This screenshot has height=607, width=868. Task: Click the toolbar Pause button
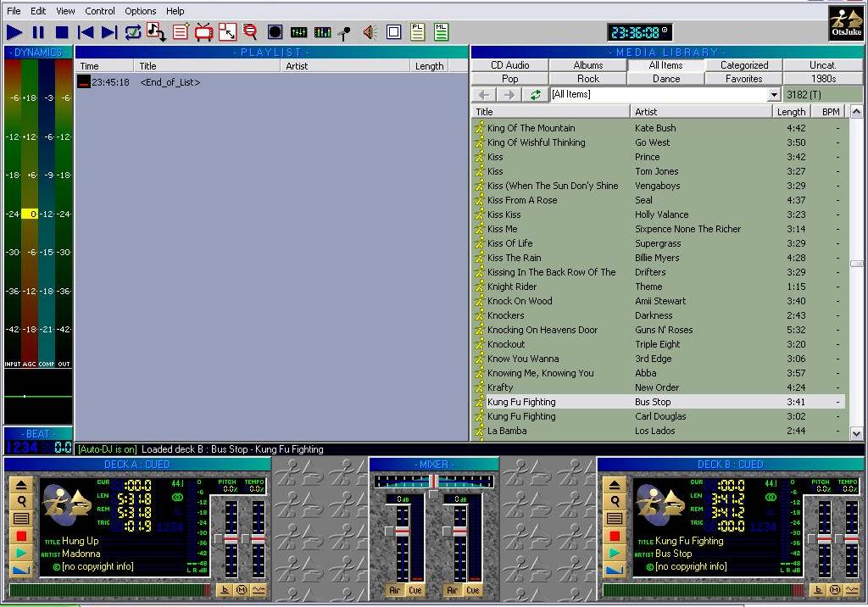(38, 33)
